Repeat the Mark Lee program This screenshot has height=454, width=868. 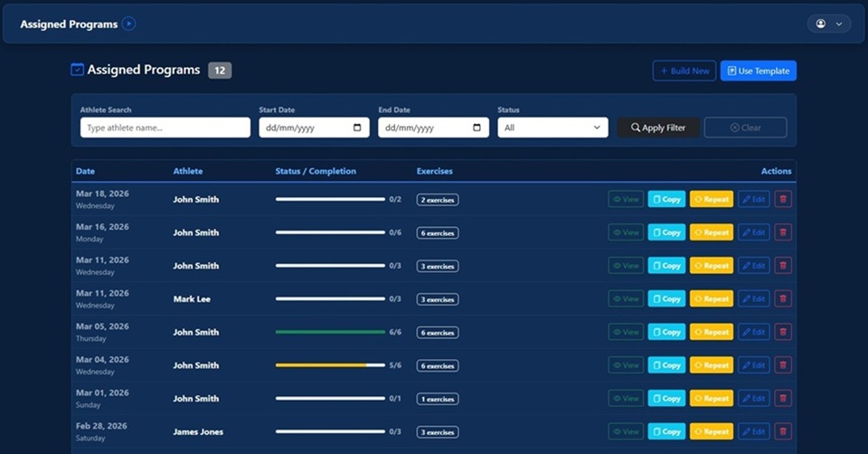pos(712,299)
